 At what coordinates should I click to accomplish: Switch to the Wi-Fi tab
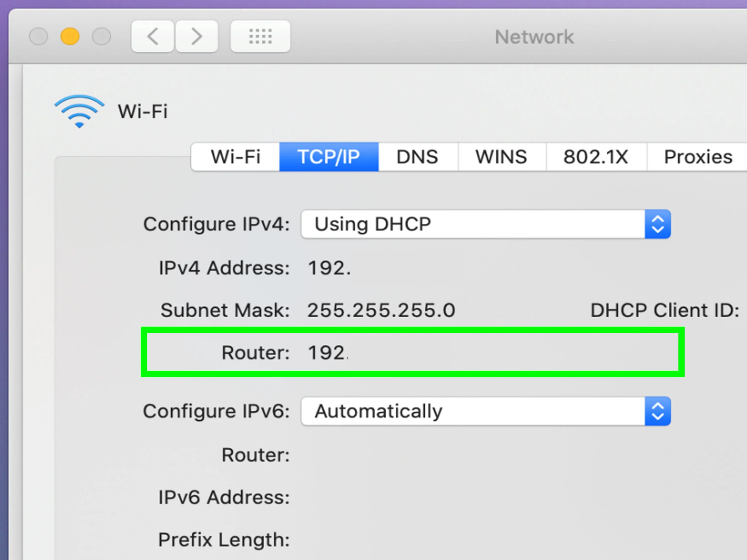pyautogui.click(x=235, y=157)
